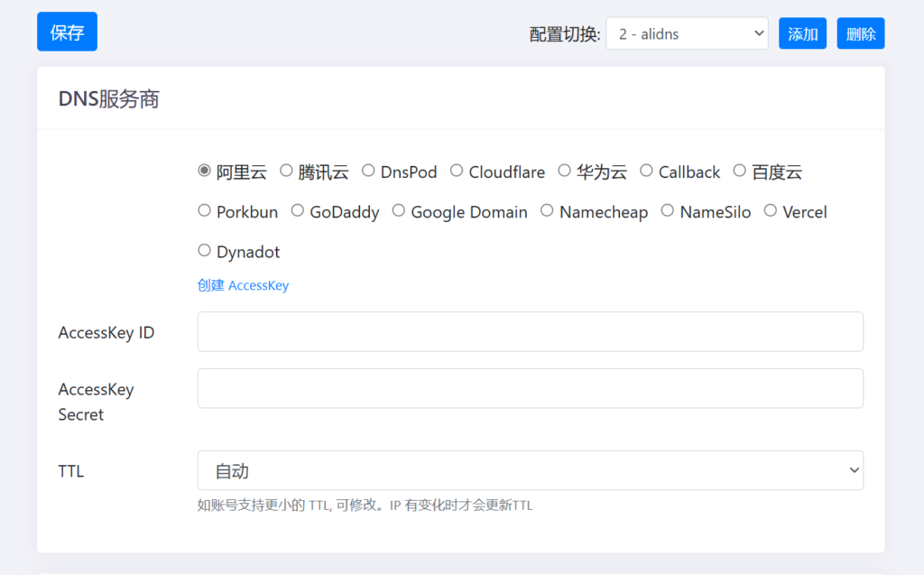Click the TTL hint text 如账号支持更小的 TTL
The height and width of the screenshot is (575, 924).
tap(365, 505)
